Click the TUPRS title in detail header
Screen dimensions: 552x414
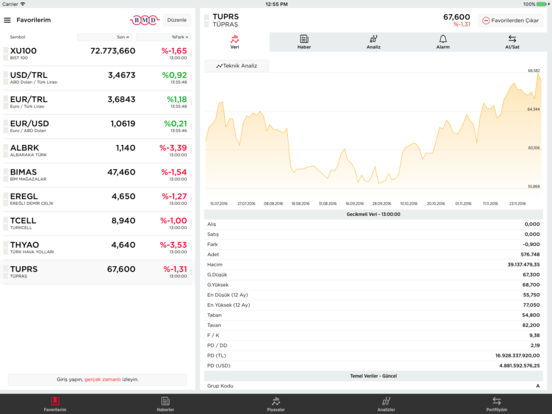point(226,17)
